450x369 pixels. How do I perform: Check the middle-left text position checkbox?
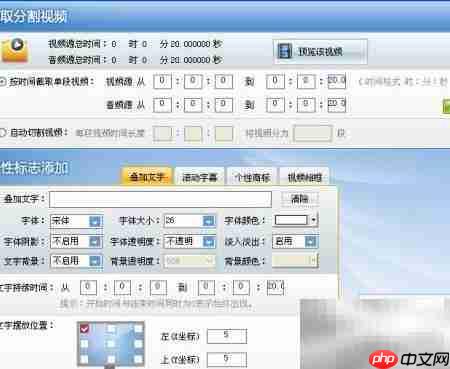point(84,344)
